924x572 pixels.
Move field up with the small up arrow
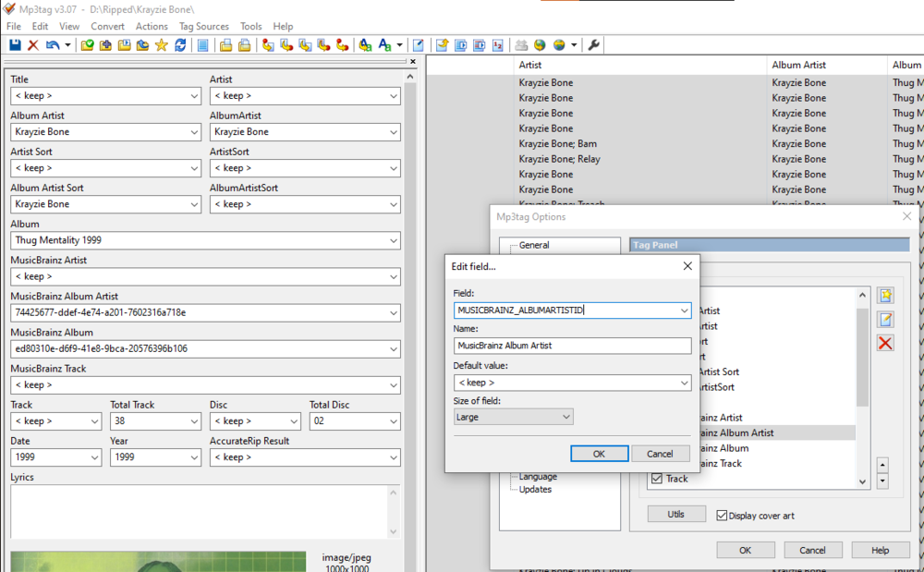(x=882, y=465)
